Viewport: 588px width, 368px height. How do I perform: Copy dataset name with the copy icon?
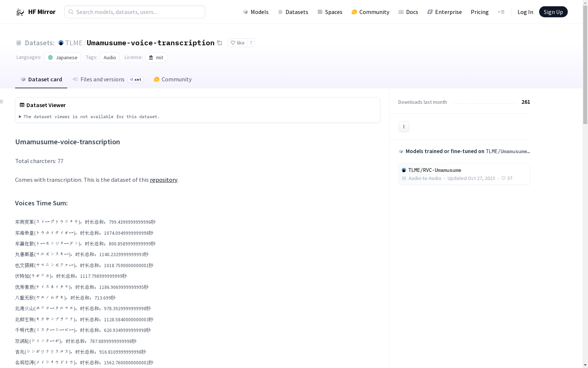(219, 43)
